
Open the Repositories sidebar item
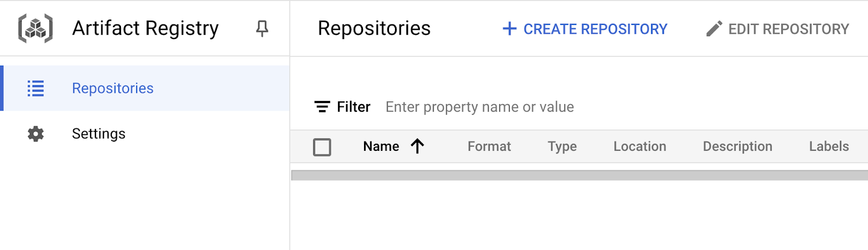113,88
